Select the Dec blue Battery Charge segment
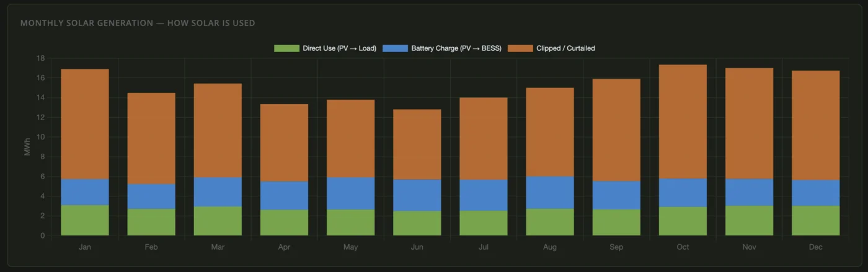This screenshot has width=868, height=272. point(816,193)
